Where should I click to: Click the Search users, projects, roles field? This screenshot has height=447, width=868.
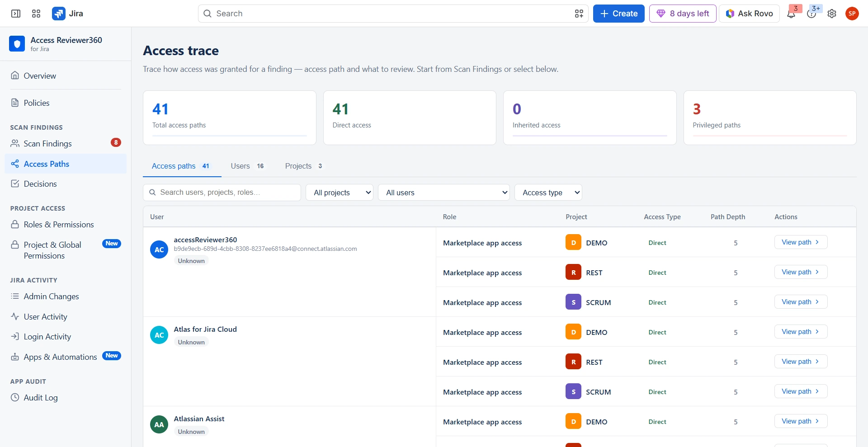pyautogui.click(x=222, y=193)
